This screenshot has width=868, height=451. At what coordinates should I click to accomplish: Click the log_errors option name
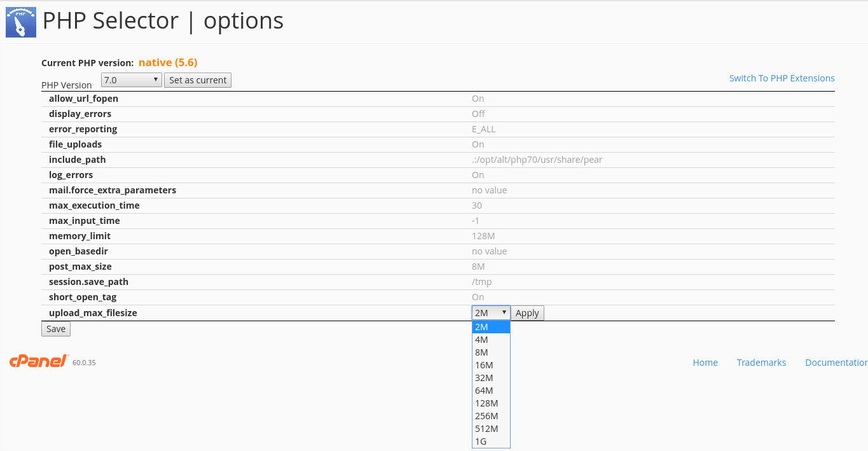coord(71,175)
